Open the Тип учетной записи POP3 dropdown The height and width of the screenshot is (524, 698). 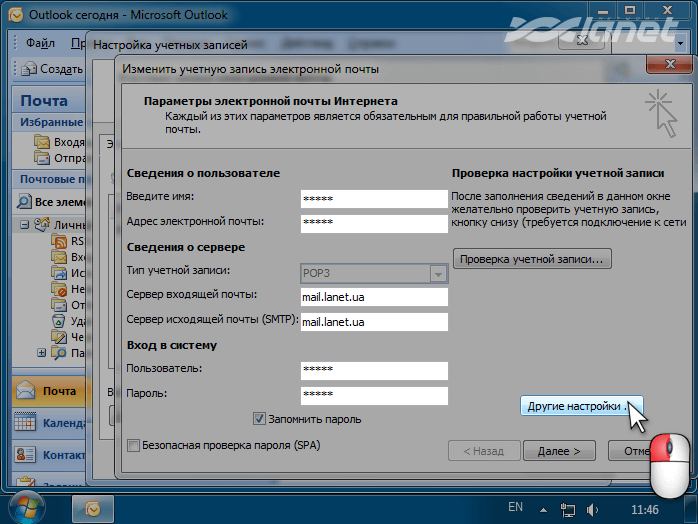point(436,273)
